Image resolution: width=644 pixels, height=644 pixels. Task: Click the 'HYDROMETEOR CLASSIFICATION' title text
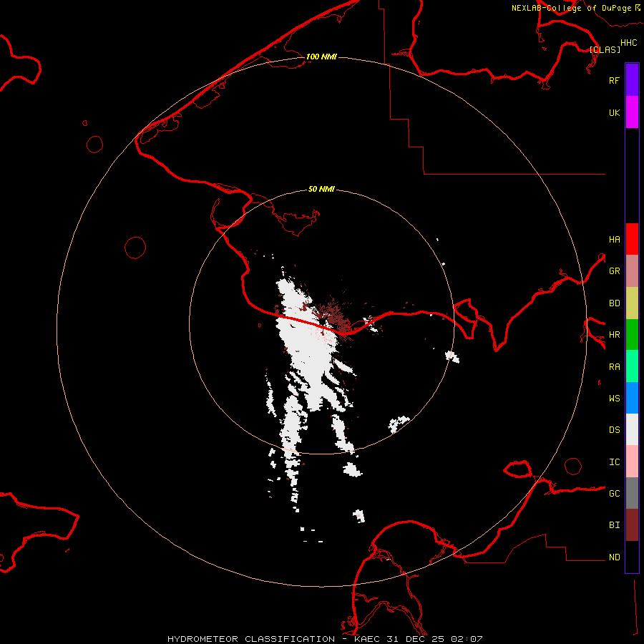click(251, 639)
